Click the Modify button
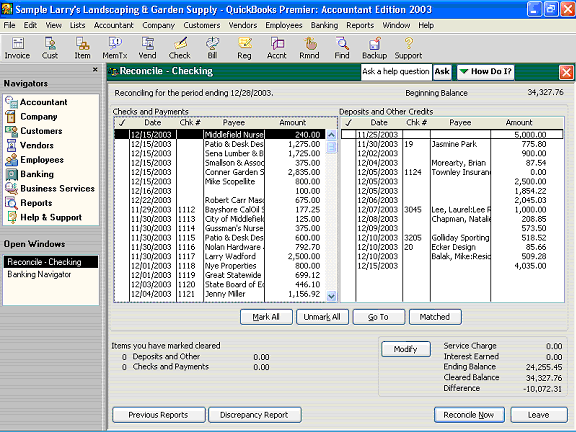 point(406,349)
